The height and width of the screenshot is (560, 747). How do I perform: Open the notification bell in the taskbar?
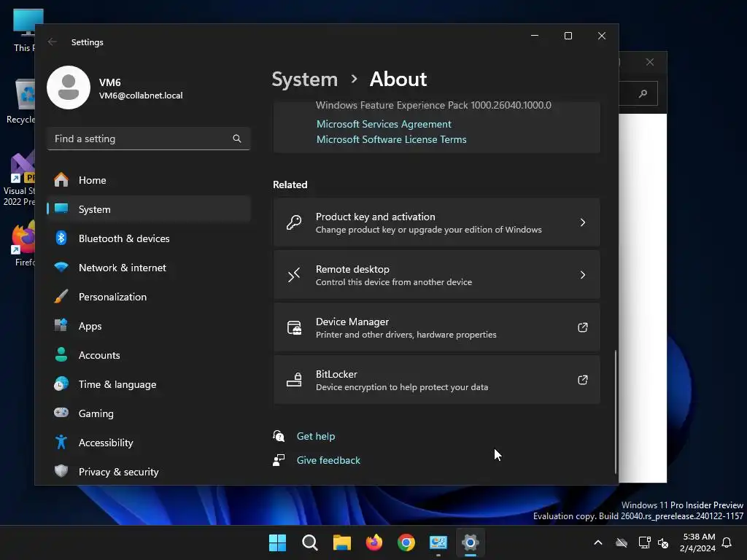click(727, 542)
